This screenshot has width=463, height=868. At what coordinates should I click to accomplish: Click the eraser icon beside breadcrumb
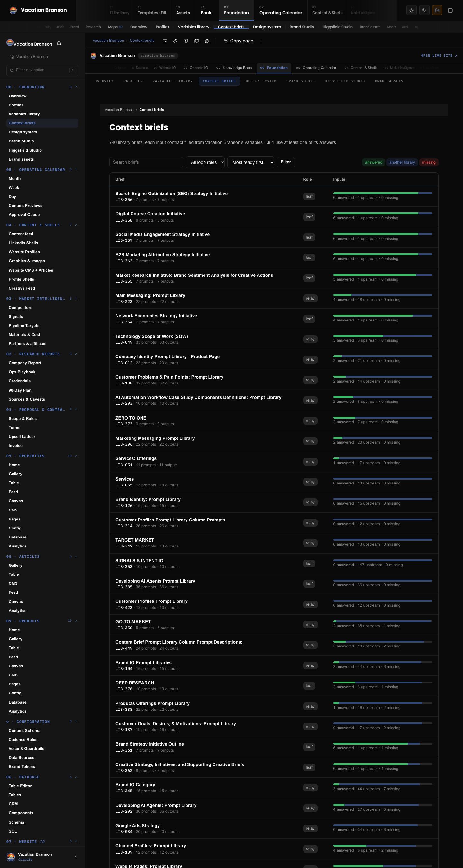point(175,41)
